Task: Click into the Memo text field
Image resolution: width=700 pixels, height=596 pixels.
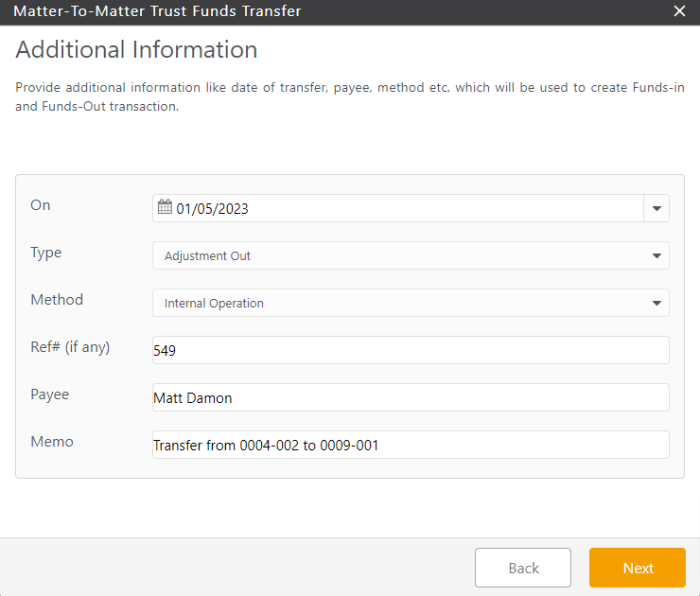Action: click(411, 445)
